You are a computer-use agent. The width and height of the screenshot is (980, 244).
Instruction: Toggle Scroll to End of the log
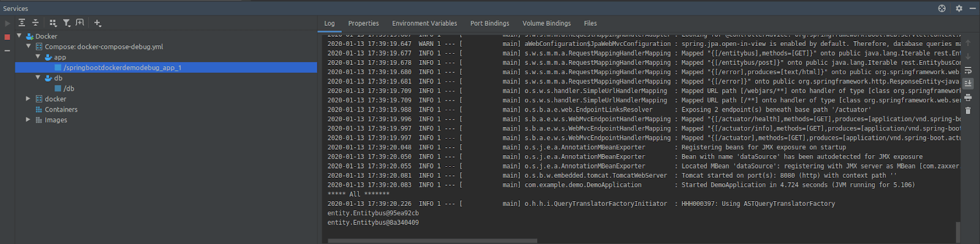[968, 83]
